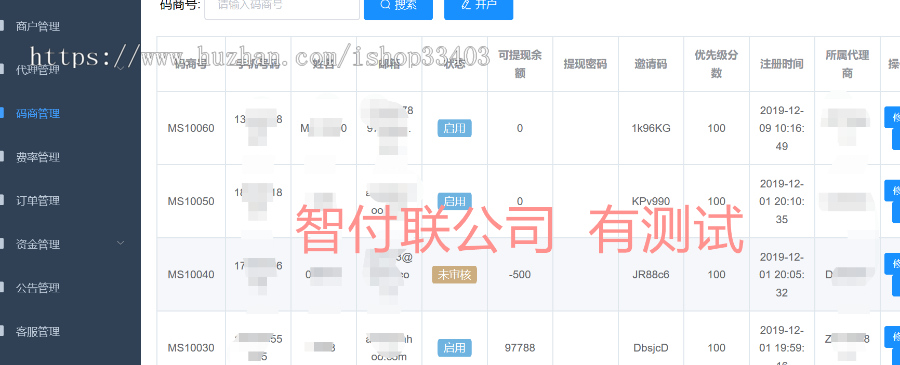The width and height of the screenshot is (900, 365).
Task: Open 客服管理 in the sidebar
Action: (x=38, y=332)
